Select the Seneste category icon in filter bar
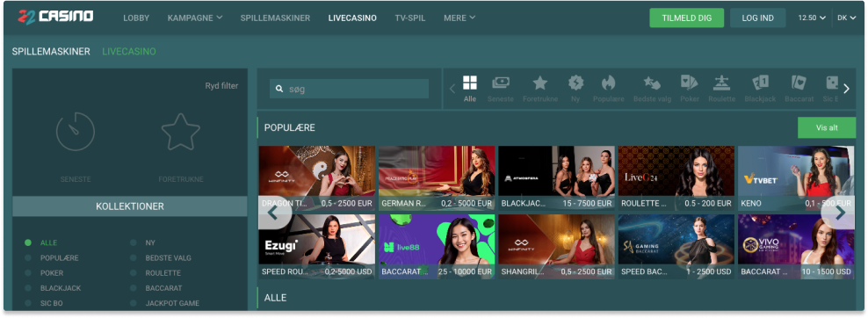 tap(501, 83)
